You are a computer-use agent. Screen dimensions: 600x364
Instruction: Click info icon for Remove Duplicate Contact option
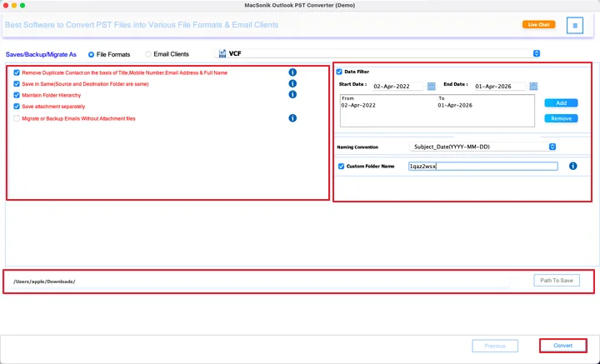click(292, 72)
